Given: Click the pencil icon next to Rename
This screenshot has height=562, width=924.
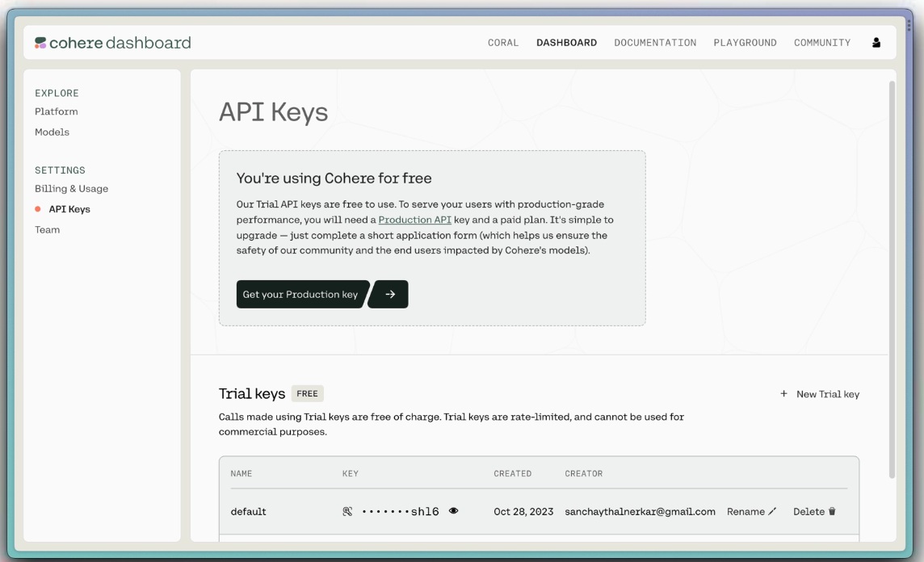Looking at the screenshot, I should [x=772, y=511].
